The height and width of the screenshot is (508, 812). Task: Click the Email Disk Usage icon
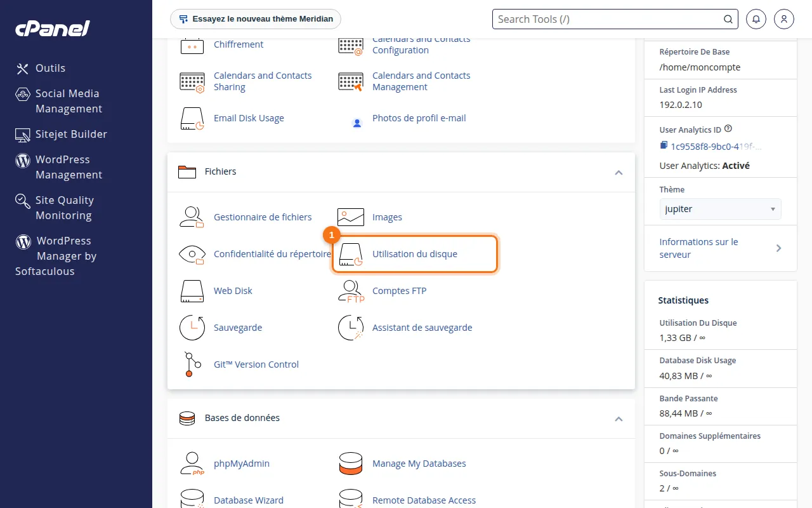[192, 118]
